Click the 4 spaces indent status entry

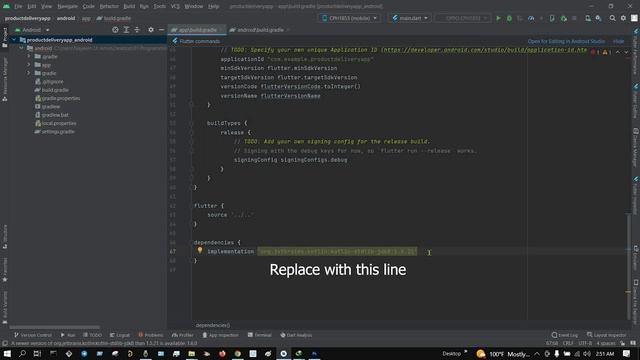[606, 343]
